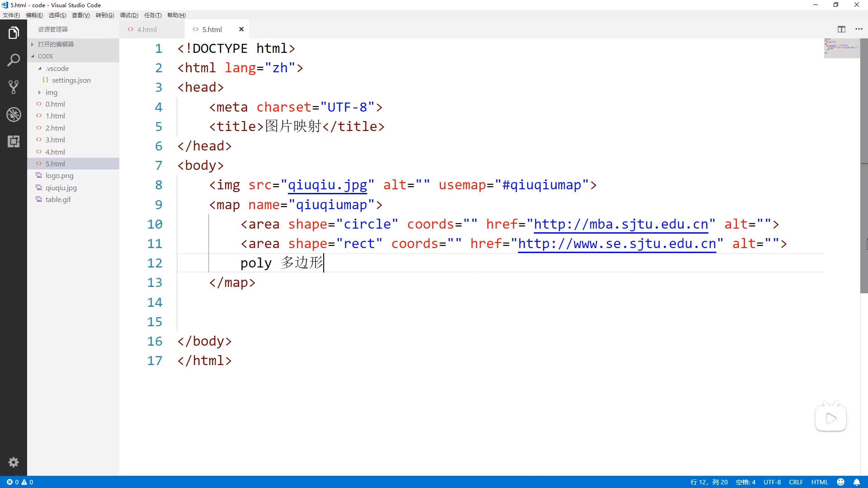
Task: Open the Explorer view icon
Action: (x=14, y=33)
